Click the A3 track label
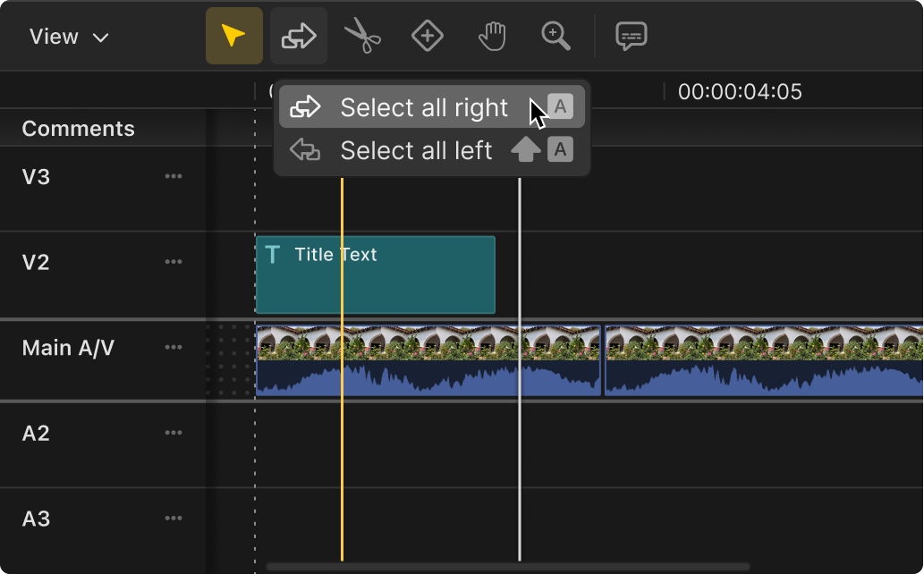The image size is (924, 574). point(36,519)
